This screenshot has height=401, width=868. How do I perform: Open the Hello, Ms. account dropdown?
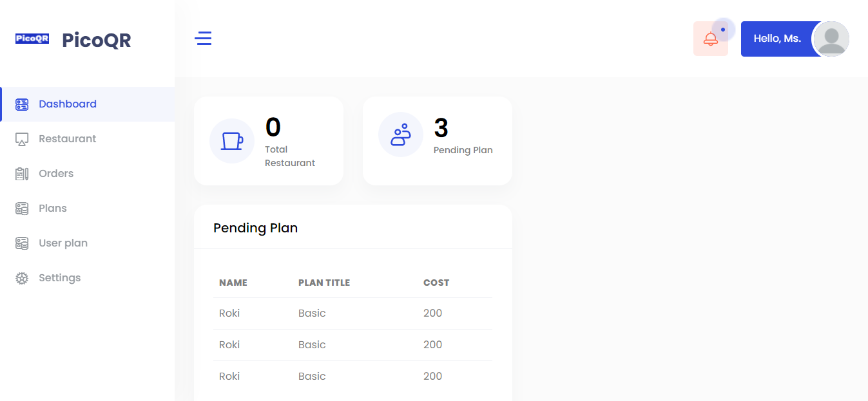click(777, 39)
